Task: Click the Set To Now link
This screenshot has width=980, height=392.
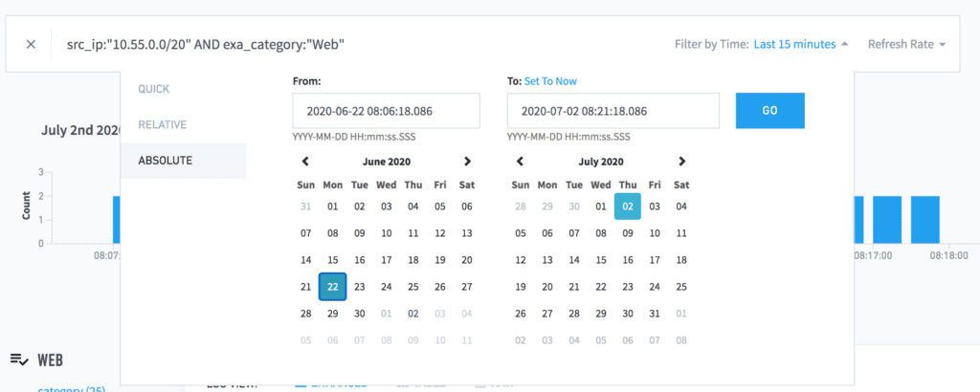Action: (x=550, y=81)
